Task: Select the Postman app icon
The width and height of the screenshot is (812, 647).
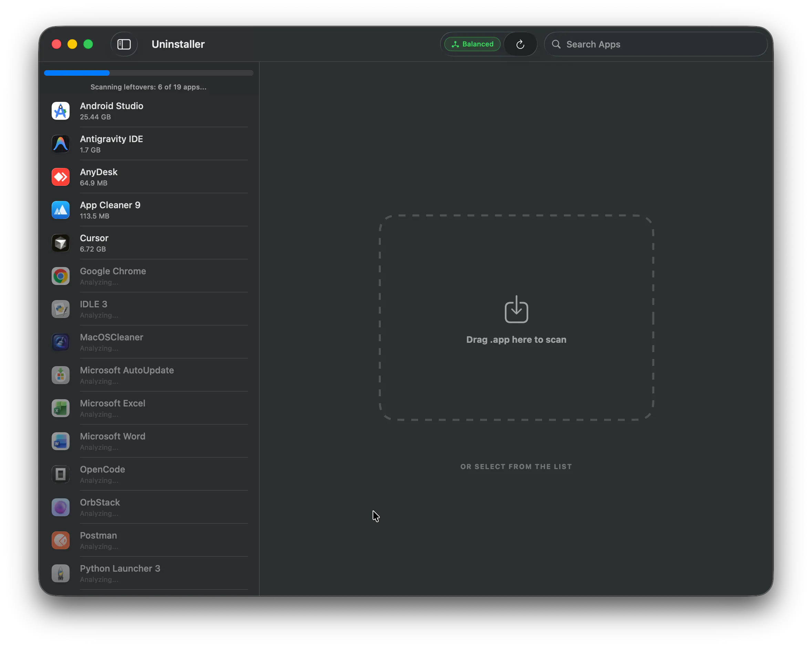Action: coord(61,541)
